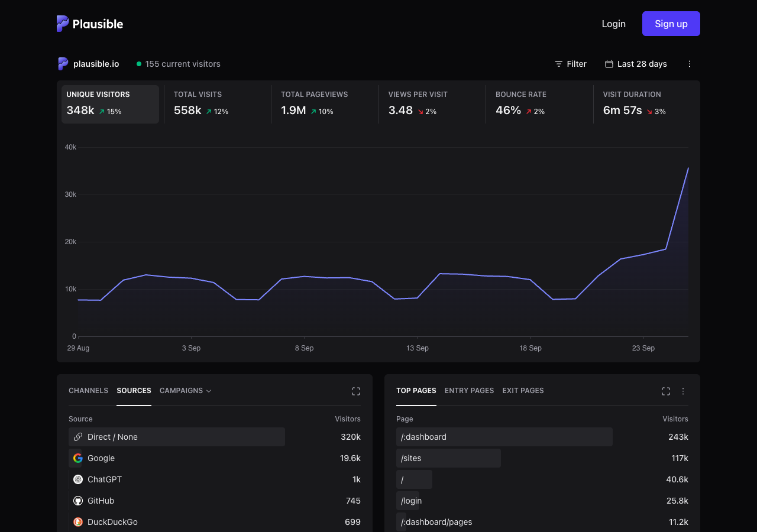
Task: Select the Top Pages tab
Action: tap(416, 391)
